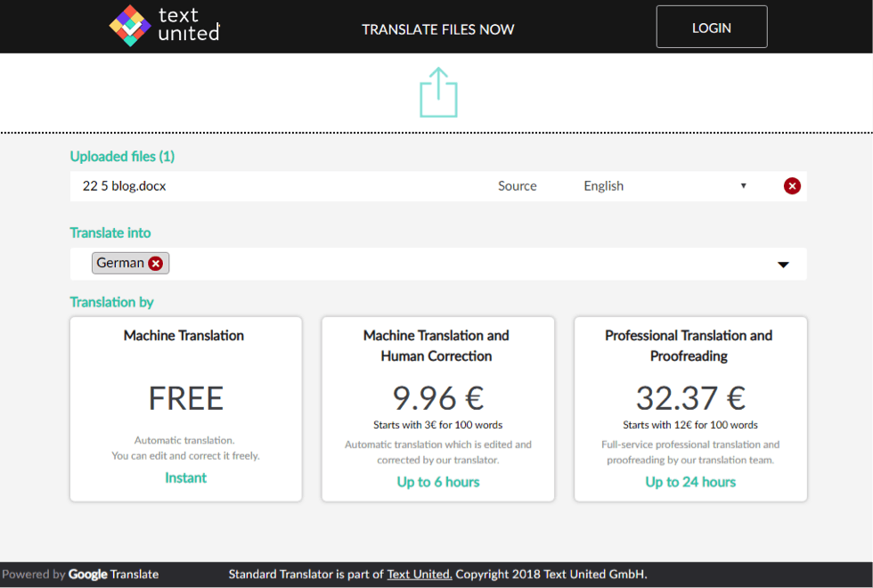
Task: Remove the uploaded file 22 5 blog.docx
Action: pyautogui.click(x=792, y=186)
